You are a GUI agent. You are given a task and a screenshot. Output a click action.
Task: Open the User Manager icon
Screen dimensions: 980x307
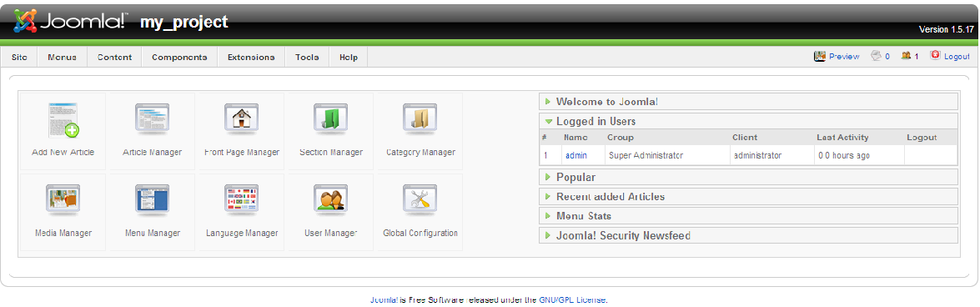[330, 200]
